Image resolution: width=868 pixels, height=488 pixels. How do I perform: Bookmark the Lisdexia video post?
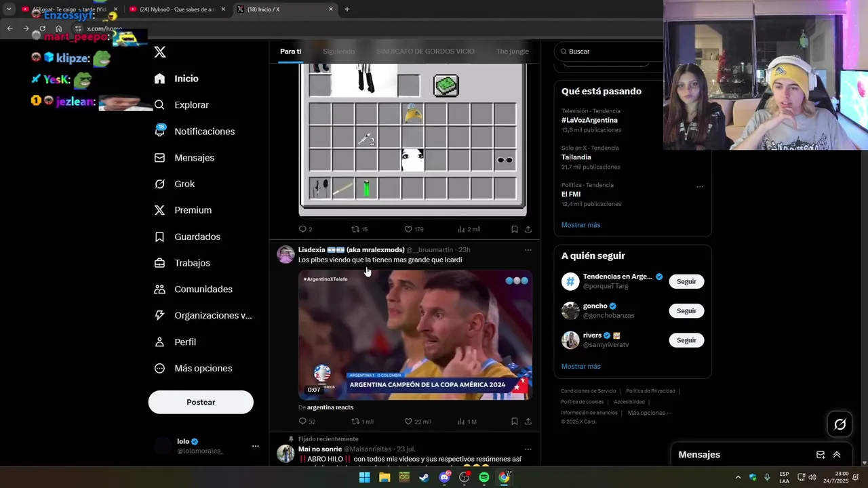coord(515,422)
